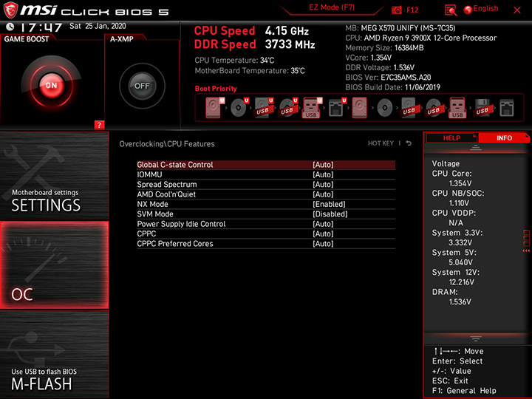Change the SVM Mode [Disabled] value
This screenshot has width=532, height=399.
(330, 214)
